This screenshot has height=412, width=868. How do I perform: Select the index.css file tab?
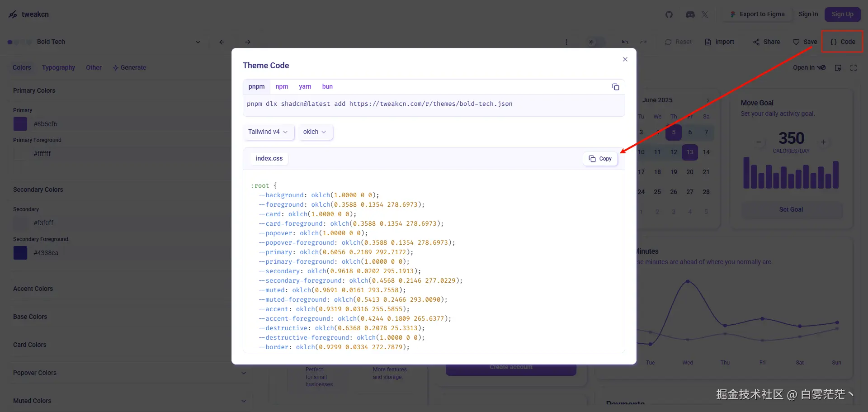coord(269,159)
